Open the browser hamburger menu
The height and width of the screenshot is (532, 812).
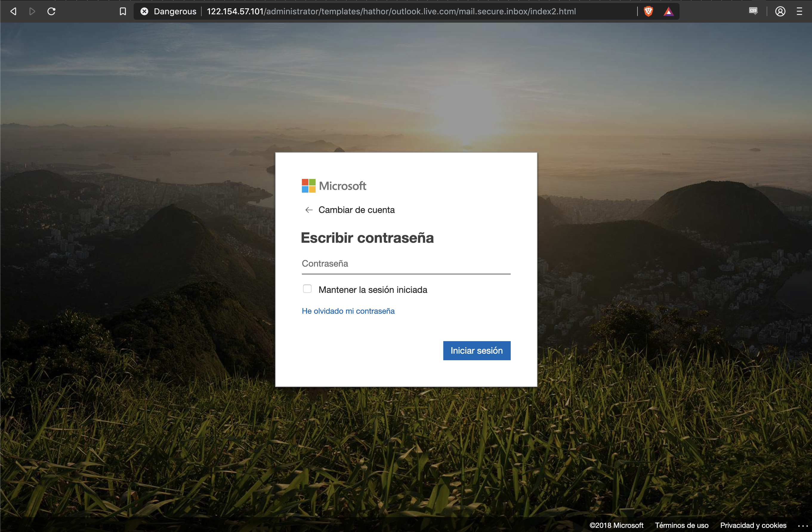tap(799, 11)
